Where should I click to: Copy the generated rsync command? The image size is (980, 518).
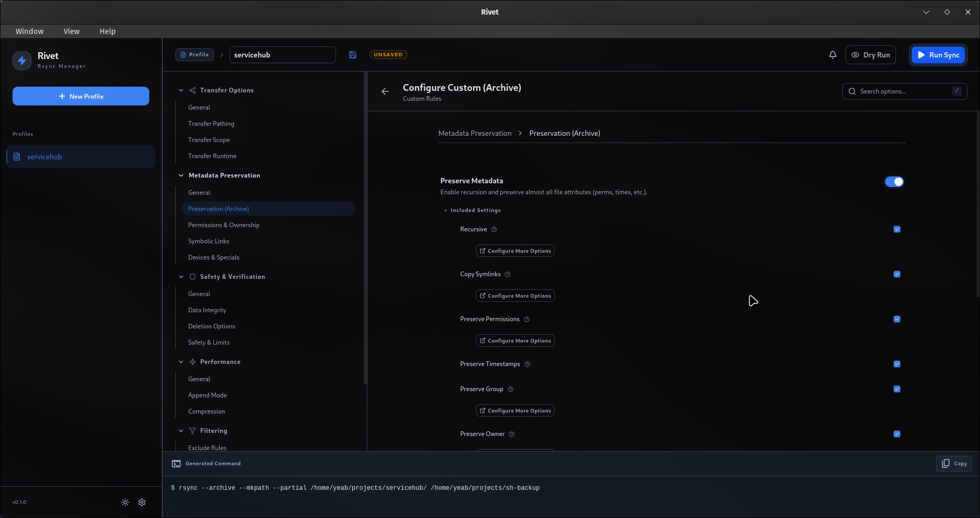[x=954, y=464]
